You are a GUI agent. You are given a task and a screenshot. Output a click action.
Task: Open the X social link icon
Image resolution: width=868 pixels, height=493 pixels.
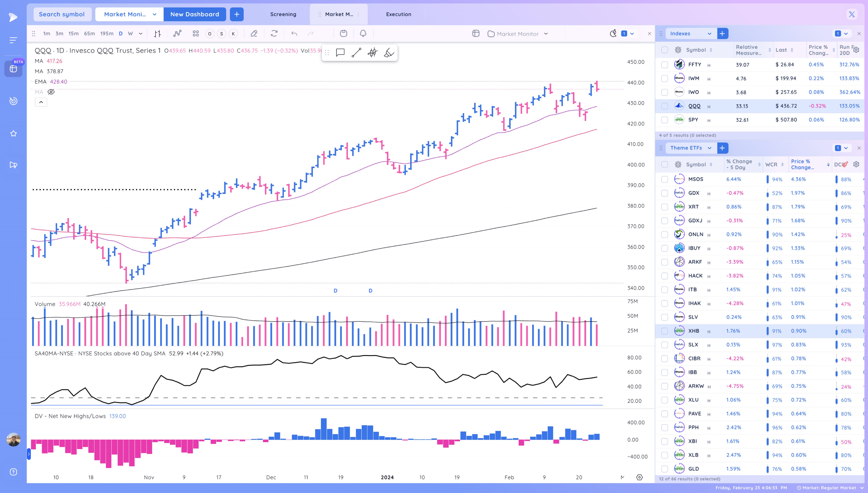(x=852, y=14)
